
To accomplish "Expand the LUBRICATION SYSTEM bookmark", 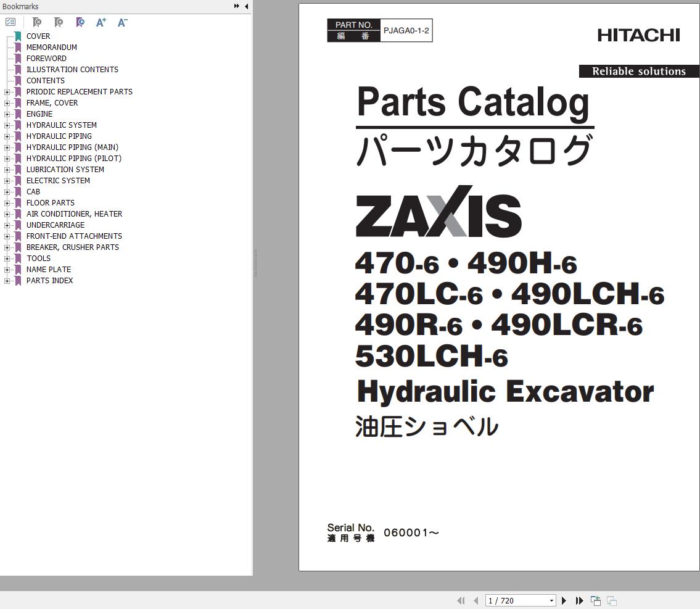I will [x=7, y=170].
